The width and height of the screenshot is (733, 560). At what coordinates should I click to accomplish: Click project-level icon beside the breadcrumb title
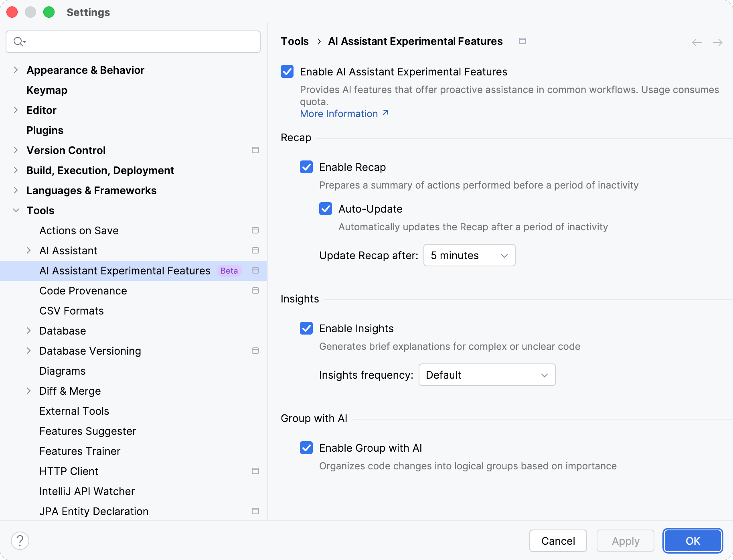click(522, 41)
